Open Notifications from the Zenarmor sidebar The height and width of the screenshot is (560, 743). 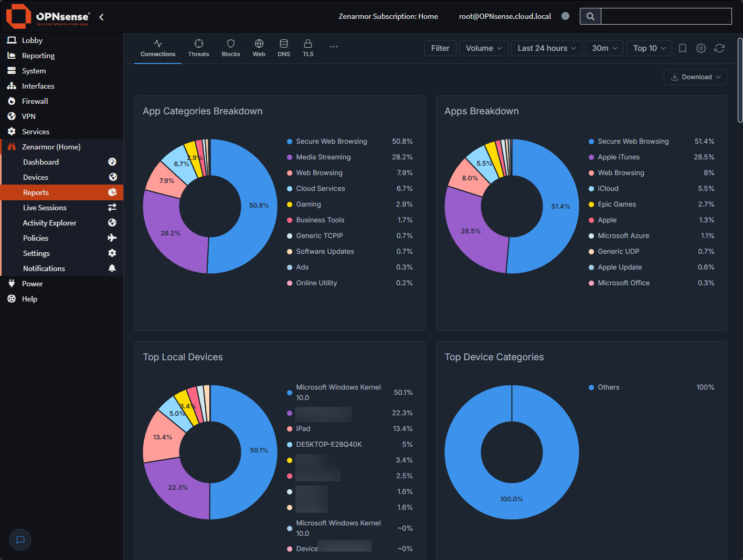tap(44, 268)
